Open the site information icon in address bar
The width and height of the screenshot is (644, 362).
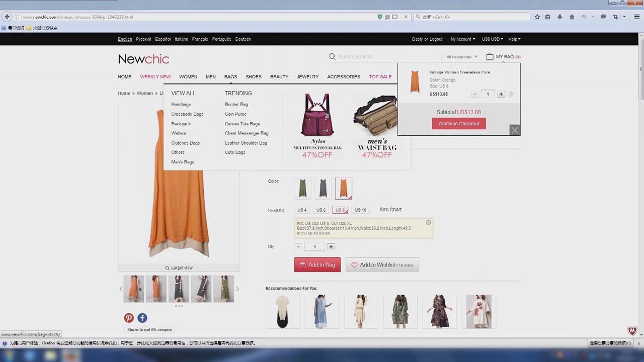pos(17,17)
